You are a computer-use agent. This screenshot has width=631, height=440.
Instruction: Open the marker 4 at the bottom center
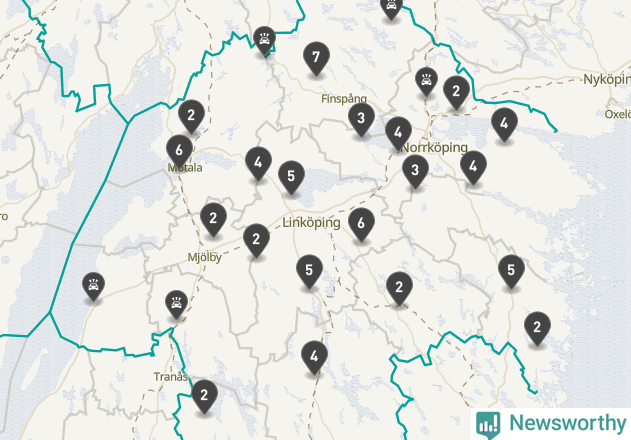pyautogui.click(x=314, y=357)
